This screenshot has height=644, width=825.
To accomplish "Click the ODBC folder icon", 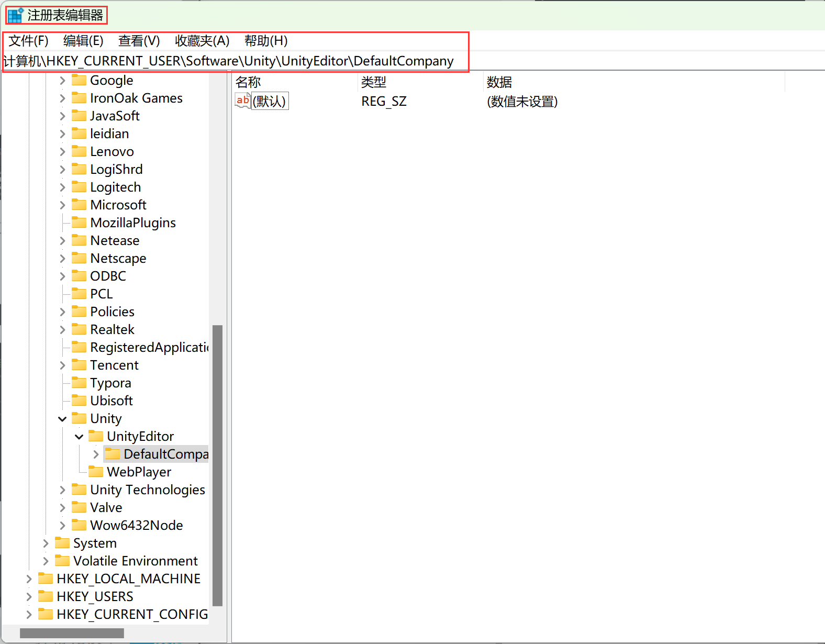I will (x=79, y=276).
